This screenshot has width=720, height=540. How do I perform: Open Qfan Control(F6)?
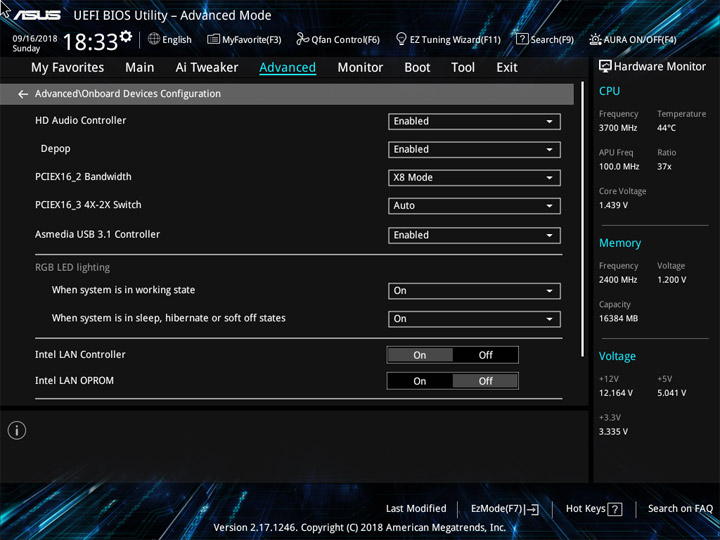[x=338, y=39]
